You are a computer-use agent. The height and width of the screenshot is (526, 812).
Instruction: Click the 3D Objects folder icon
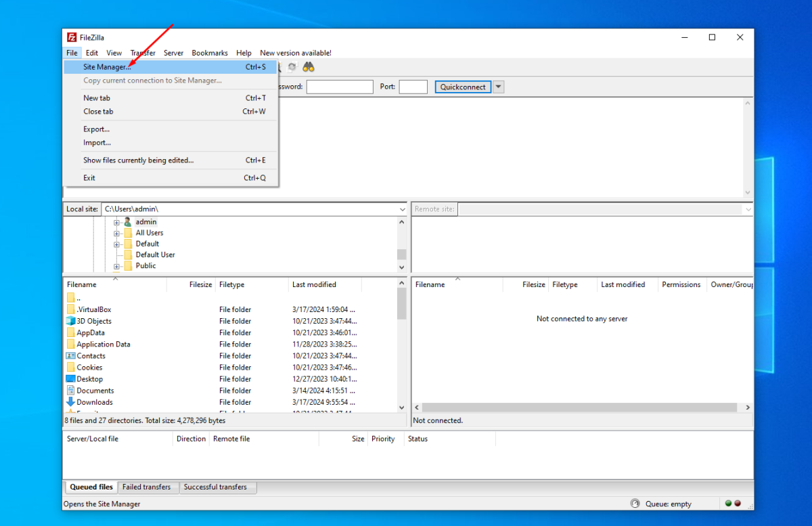click(71, 321)
